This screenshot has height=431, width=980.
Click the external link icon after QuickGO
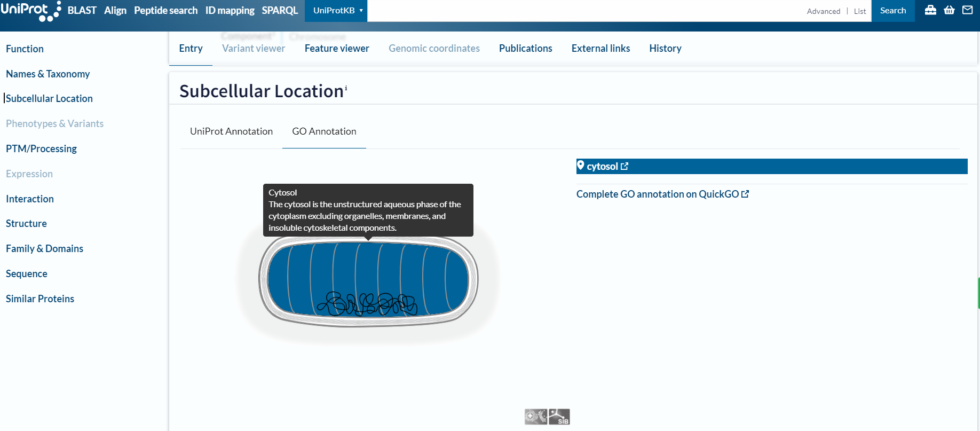[745, 194]
